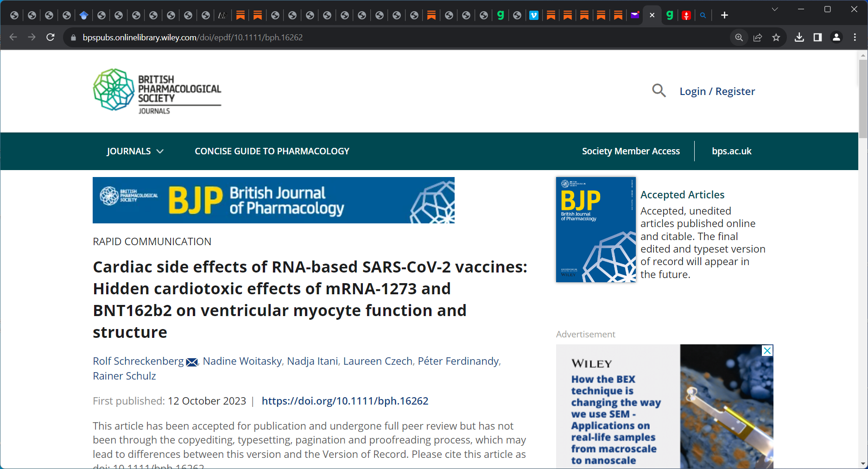Open author Nadine Woitasky

pyautogui.click(x=242, y=361)
